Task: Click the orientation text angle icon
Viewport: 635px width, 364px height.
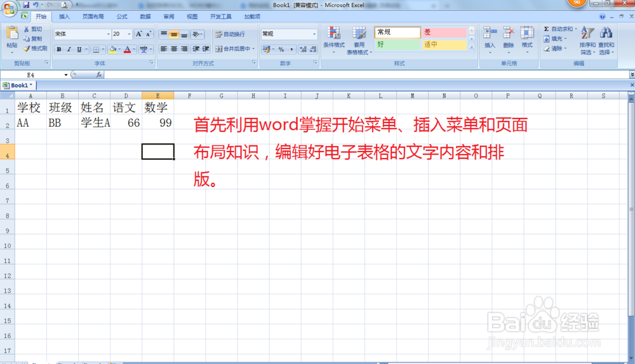Action: pos(197,34)
